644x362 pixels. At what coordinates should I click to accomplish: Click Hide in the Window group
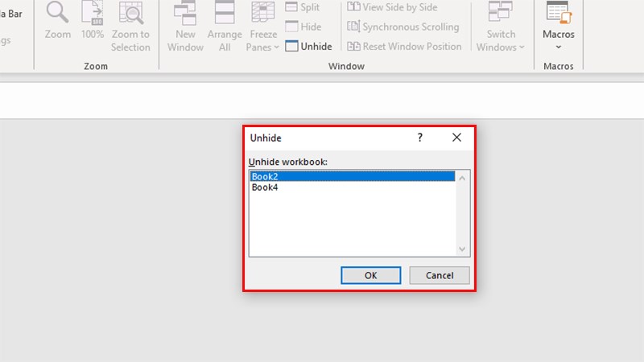(x=303, y=27)
